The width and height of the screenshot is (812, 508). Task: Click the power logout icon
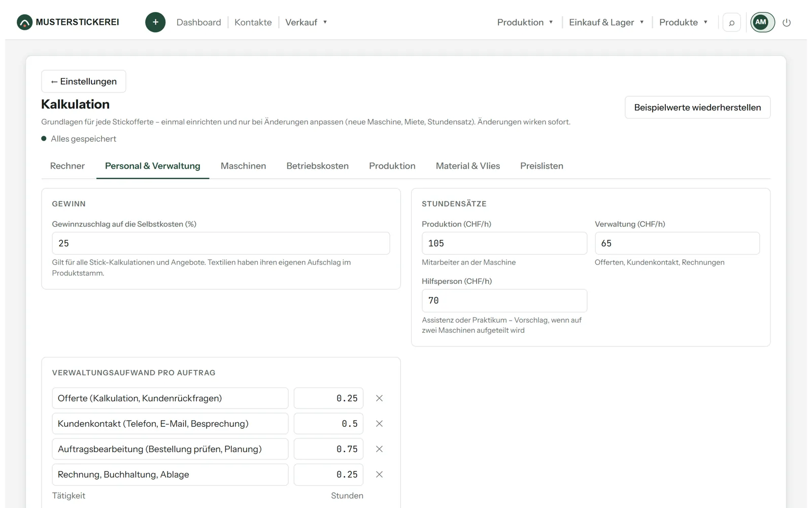pyautogui.click(x=787, y=22)
